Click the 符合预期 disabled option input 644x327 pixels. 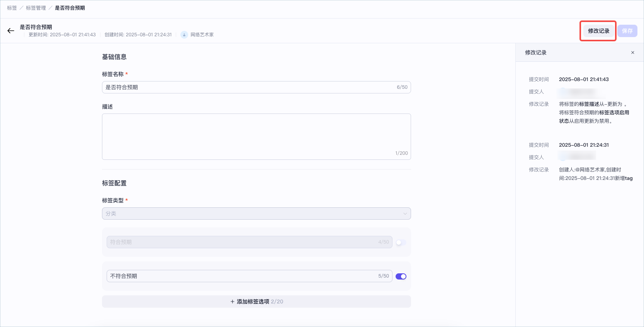(250, 242)
